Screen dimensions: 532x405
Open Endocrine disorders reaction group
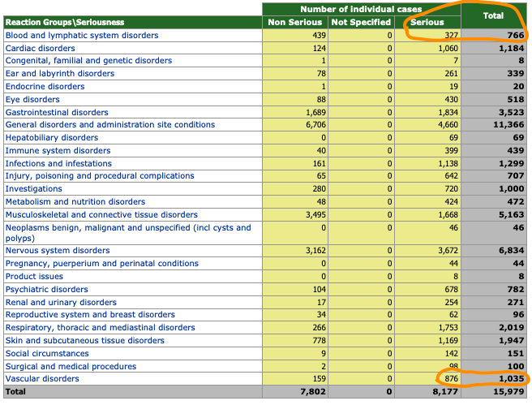[45, 87]
